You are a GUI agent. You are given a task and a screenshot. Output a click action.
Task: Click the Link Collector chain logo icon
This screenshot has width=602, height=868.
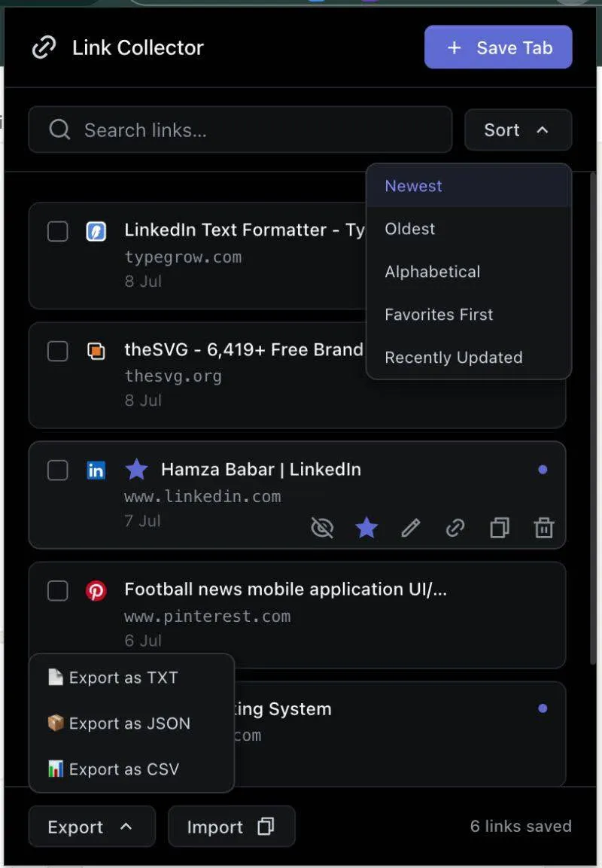pyautogui.click(x=44, y=47)
